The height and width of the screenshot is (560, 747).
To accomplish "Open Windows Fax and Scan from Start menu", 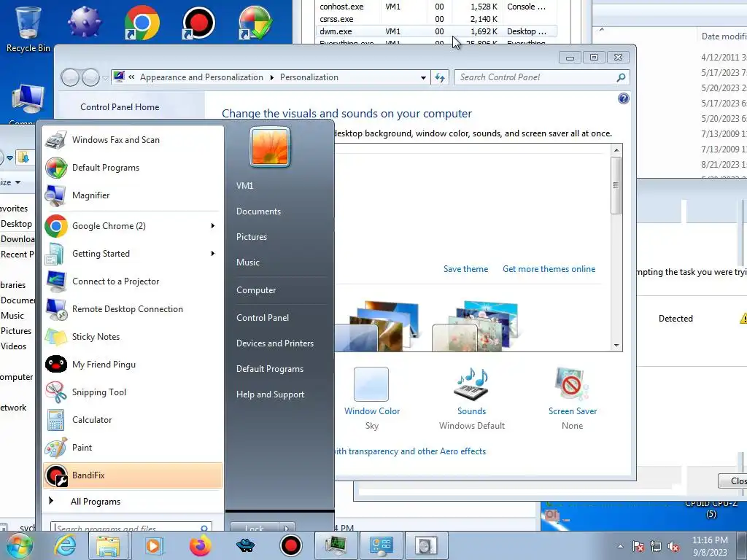I will coord(133,140).
